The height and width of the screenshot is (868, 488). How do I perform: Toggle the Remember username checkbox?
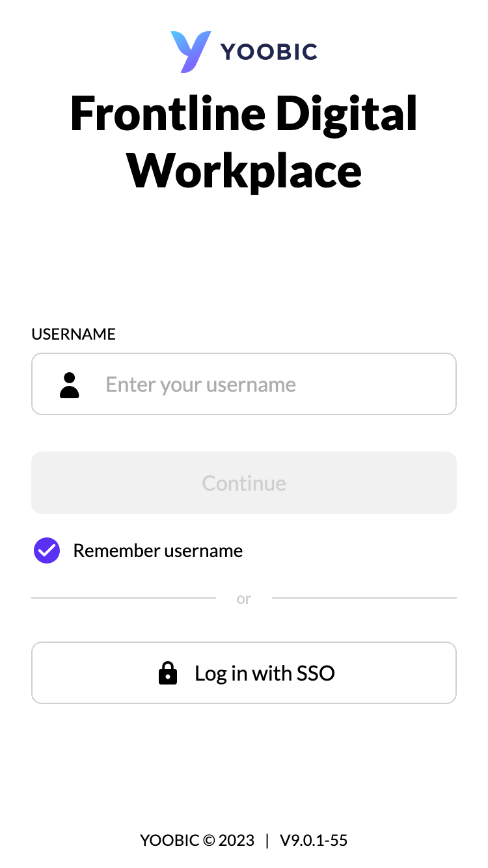point(47,550)
